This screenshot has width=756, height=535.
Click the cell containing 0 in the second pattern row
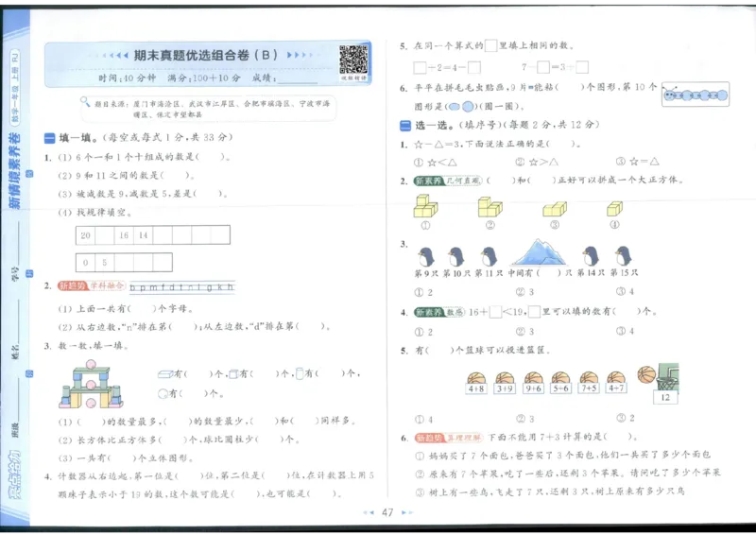tap(85, 263)
